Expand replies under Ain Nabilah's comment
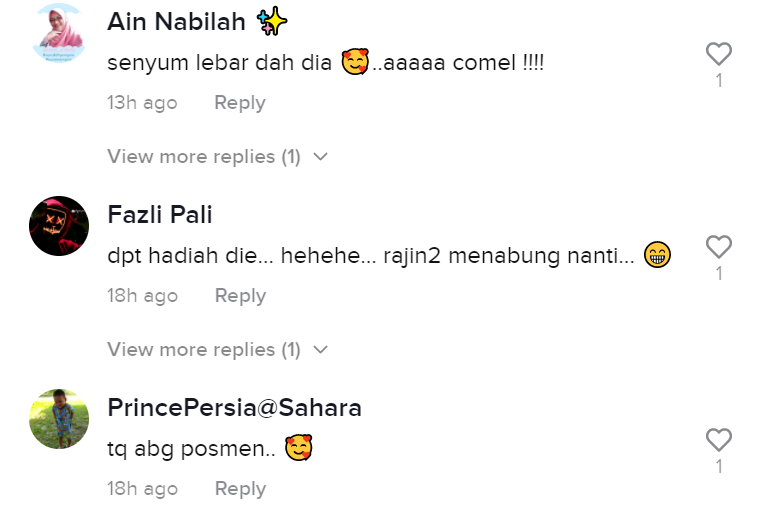 click(x=204, y=157)
